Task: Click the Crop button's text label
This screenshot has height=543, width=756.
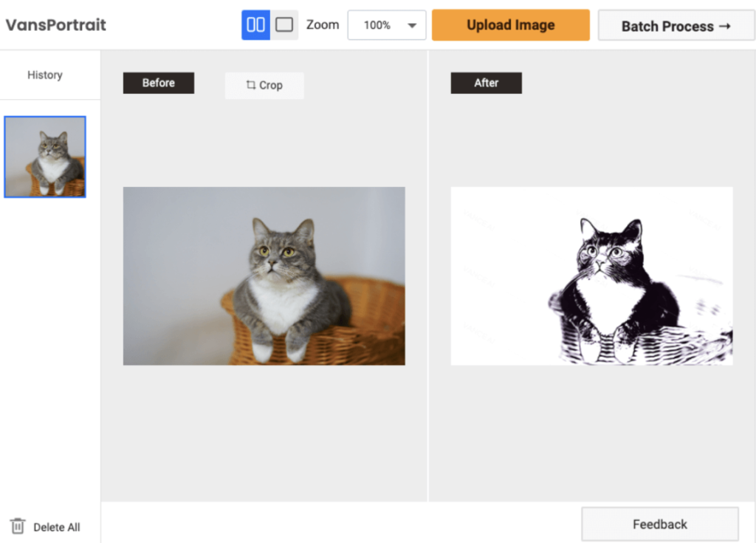Action: point(271,85)
